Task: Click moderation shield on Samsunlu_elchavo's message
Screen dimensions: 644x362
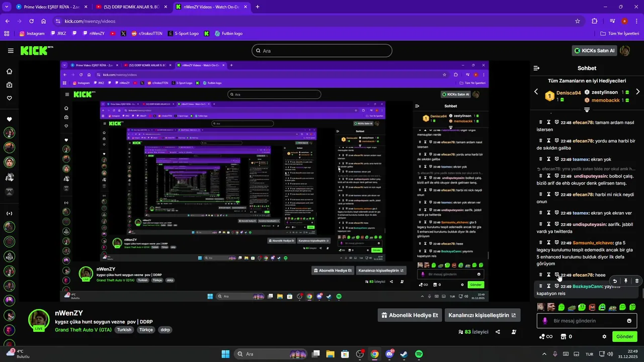Action: 557,242
